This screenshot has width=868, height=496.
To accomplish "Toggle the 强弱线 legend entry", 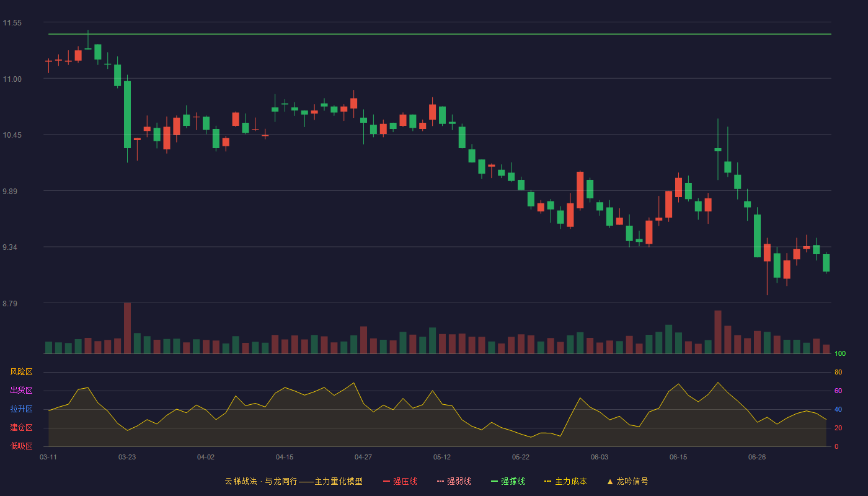I will (x=454, y=481).
